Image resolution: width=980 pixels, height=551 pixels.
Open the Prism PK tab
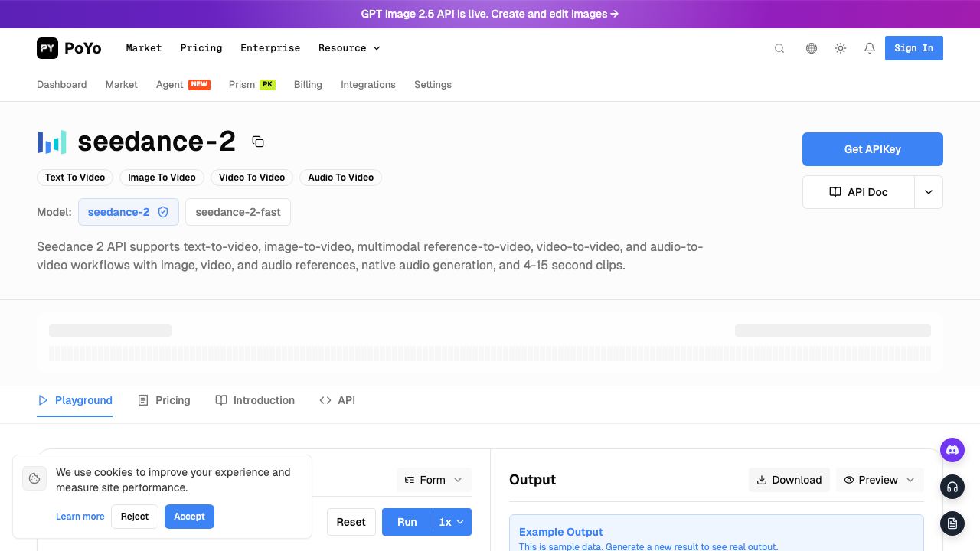coord(252,85)
